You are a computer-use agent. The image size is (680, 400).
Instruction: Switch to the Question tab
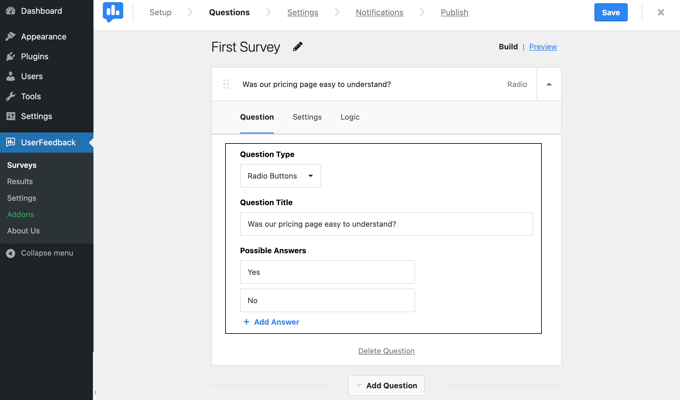257,117
